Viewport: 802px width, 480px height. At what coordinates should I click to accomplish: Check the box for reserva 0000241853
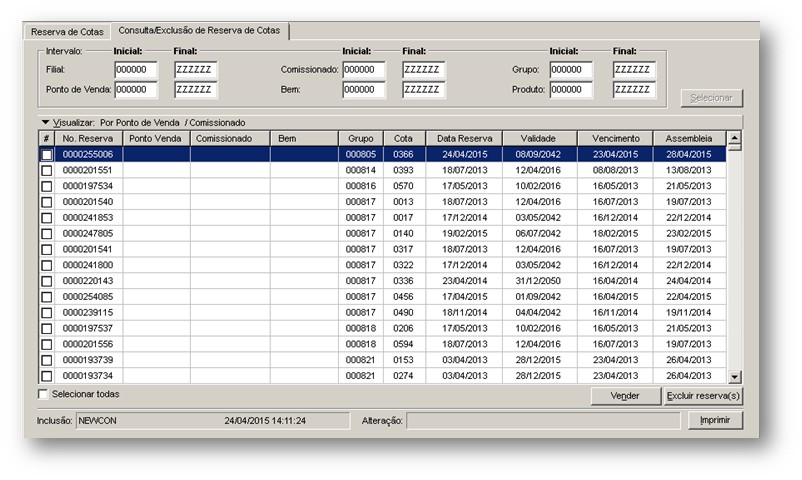click(x=47, y=218)
